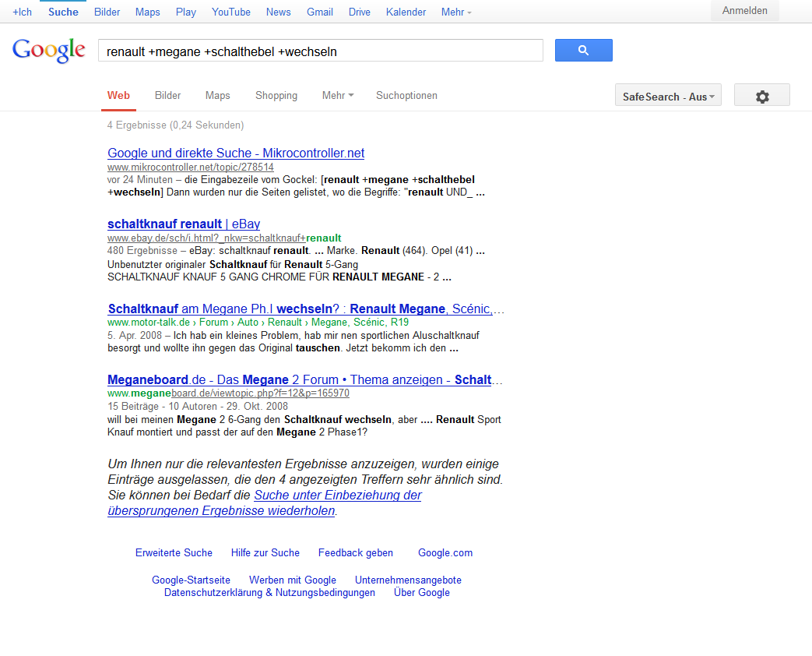The image size is (812, 656).
Task: Click the '4 Ergebnisse (0,24 Sekunden)' stats text
Action: [175, 125]
